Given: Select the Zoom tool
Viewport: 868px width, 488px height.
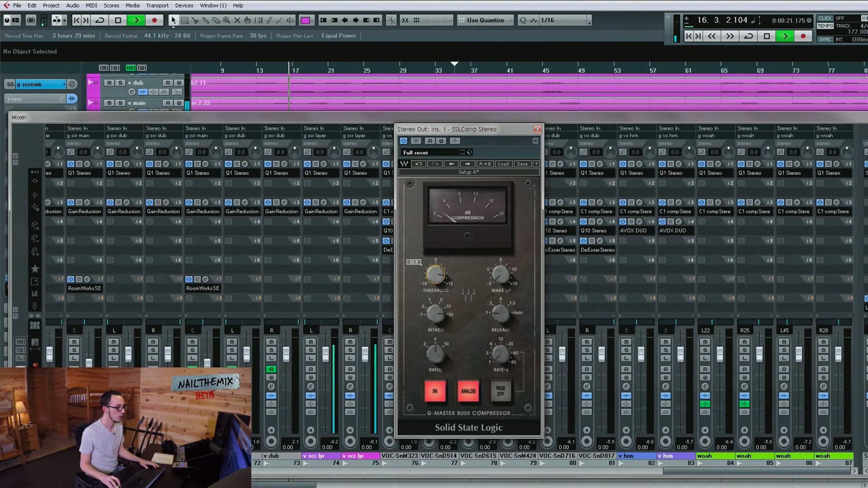Looking at the screenshot, I should 226,20.
